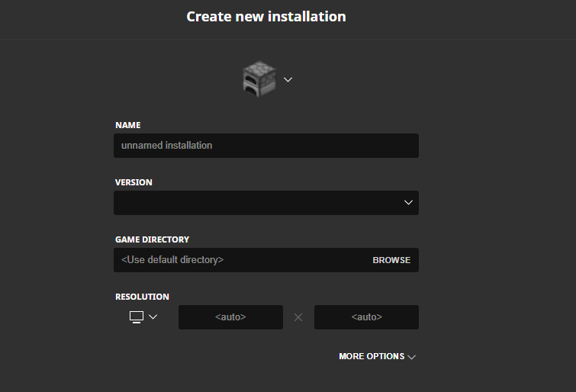Expand the resolution preset chevron beside the monitor
Viewport: 576px width, 392px height.
(x=153, y=316)
